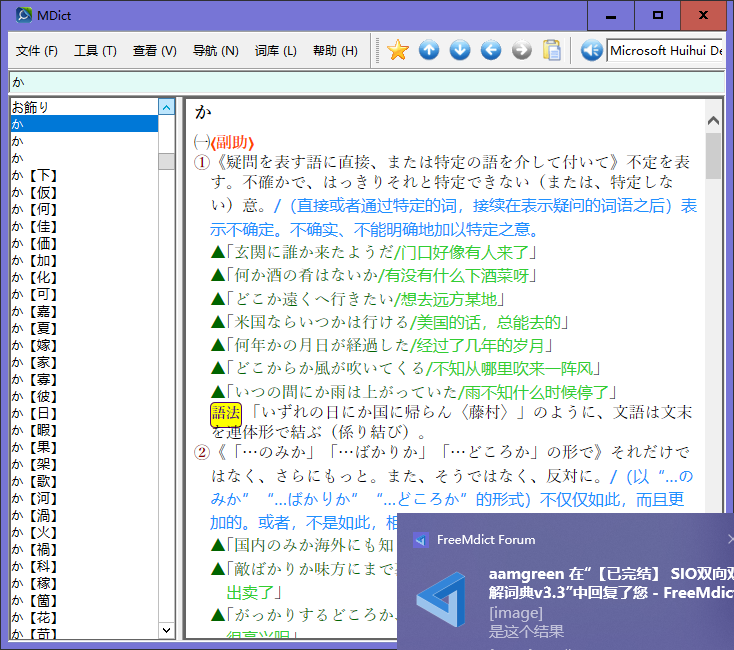The image size is (734, 650).
Task: Navigate forward with grey right arrow
Action: coord(521,50)
